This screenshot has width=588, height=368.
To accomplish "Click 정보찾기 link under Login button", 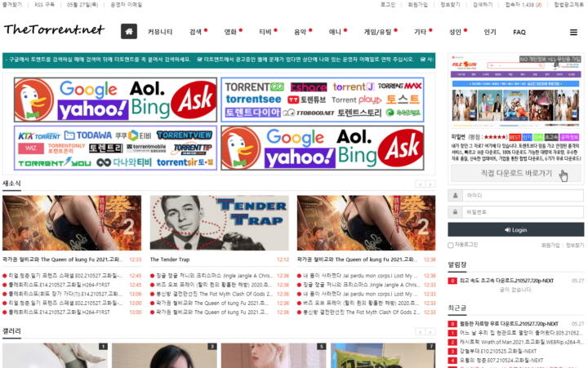I will [x=575, y=246].
